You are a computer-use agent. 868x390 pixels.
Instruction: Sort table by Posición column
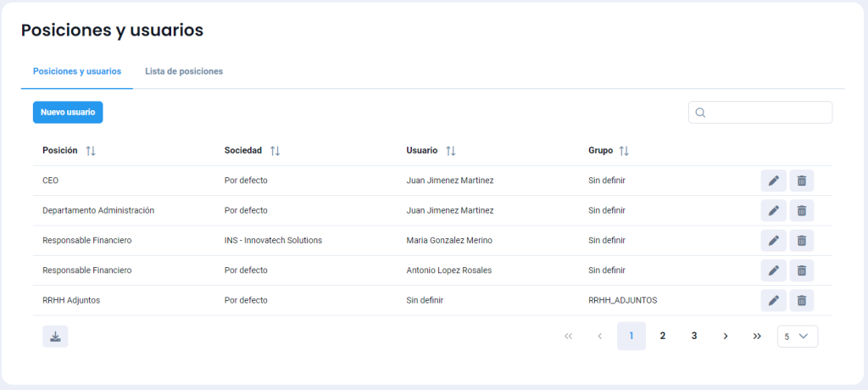click(91, 151)
